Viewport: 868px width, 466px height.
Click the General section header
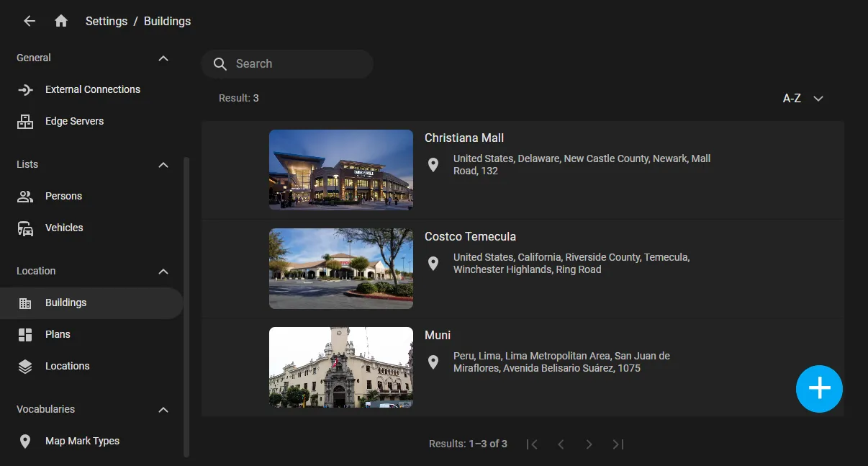pos(34,58)
